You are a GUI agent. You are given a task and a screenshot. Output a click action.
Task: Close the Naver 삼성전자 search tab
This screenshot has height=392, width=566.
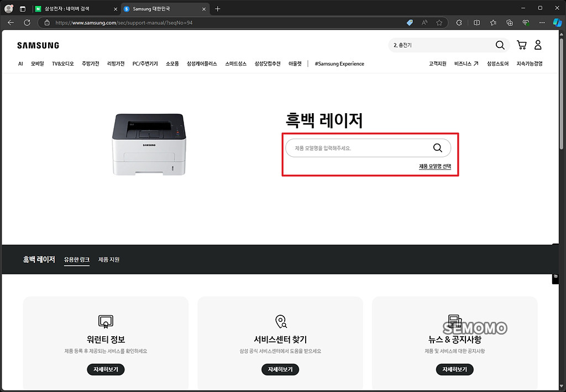[x=116, y=9]
